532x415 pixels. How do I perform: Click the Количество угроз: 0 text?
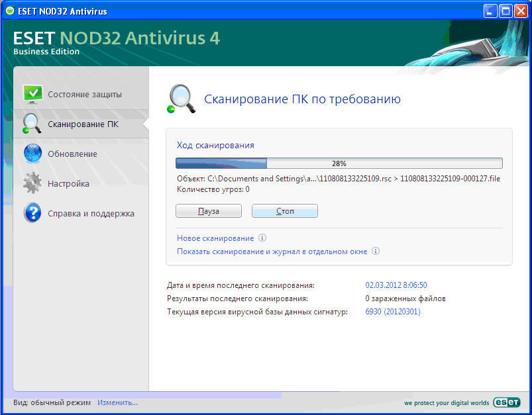213,189
